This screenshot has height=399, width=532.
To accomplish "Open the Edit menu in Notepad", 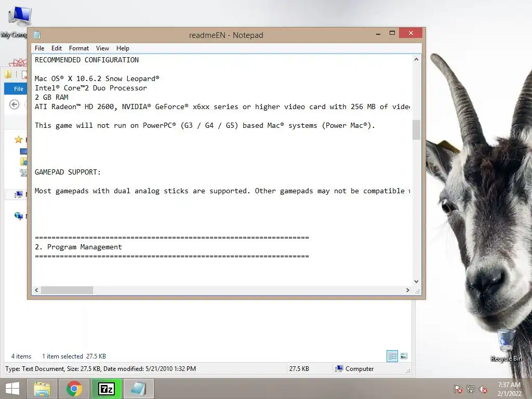I will [x=56, y=48].
